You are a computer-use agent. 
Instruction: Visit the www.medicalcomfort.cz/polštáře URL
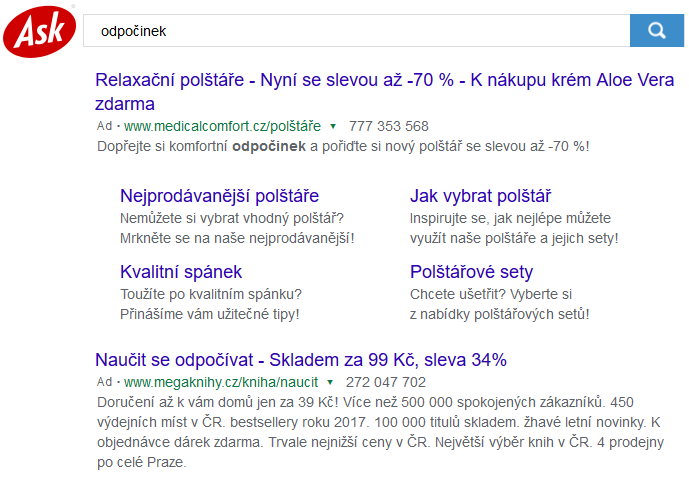point(222,126)
